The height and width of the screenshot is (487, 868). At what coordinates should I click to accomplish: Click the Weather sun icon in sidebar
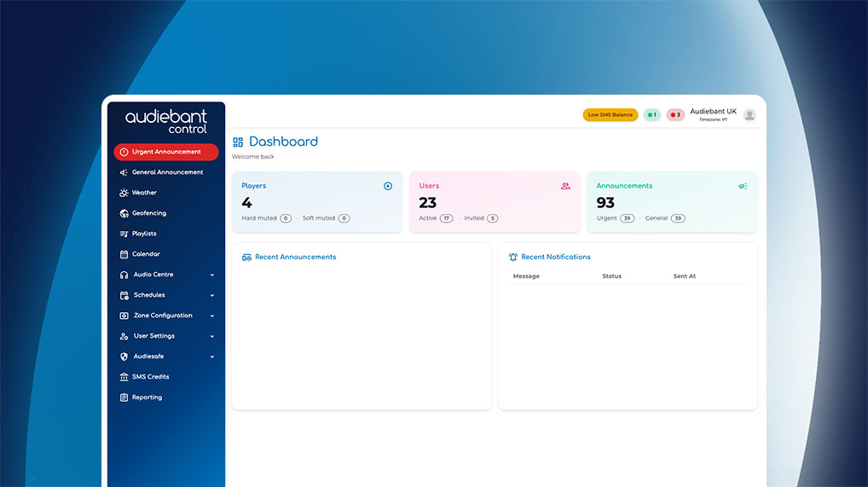[x=124, y=193]
